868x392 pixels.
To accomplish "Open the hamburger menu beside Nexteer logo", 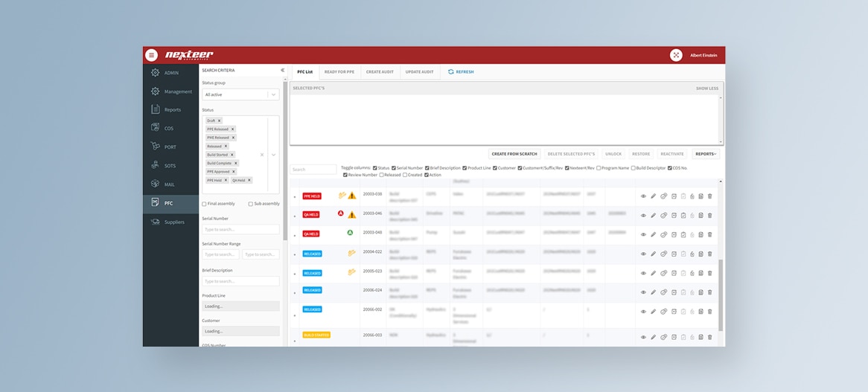I will pos(151,55).
